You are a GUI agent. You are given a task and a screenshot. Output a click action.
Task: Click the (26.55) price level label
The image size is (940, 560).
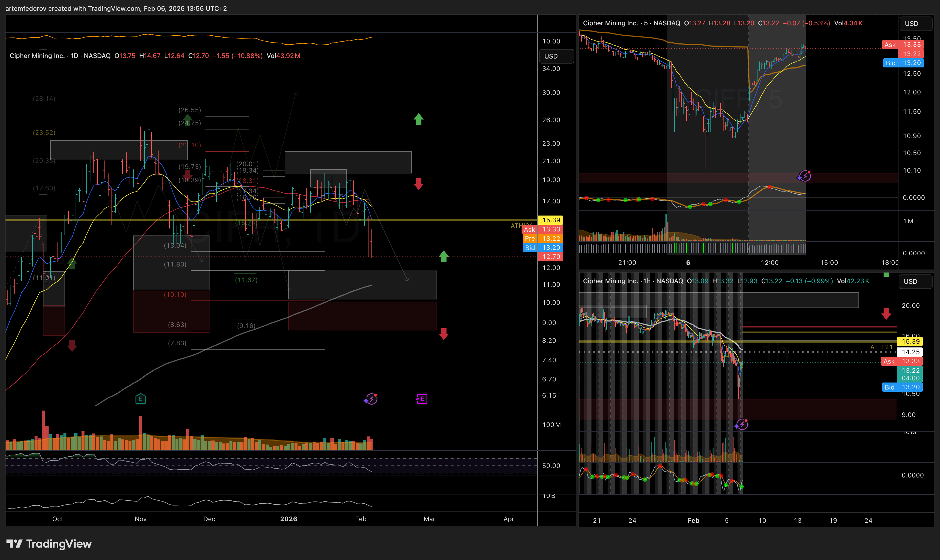[x=190, y=110]
